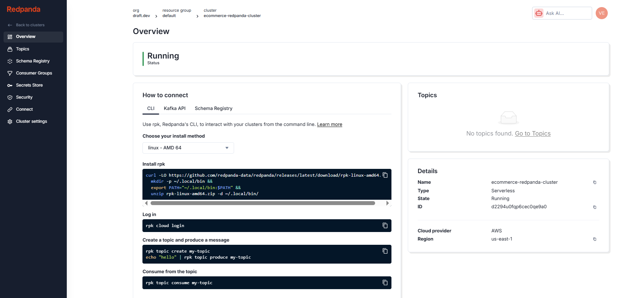The image size is (644, 298).
Task: Click the Redpanda logo
Action: point(23,10)
